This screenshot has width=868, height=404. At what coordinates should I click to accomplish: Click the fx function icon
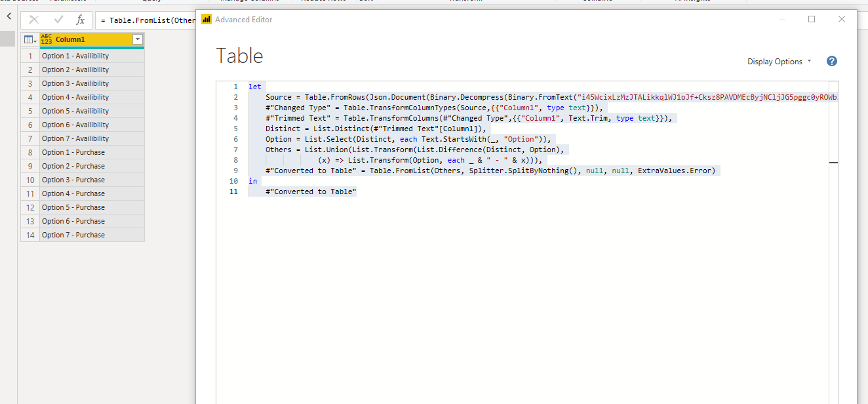pyautogui.click(x=80, y=20)
